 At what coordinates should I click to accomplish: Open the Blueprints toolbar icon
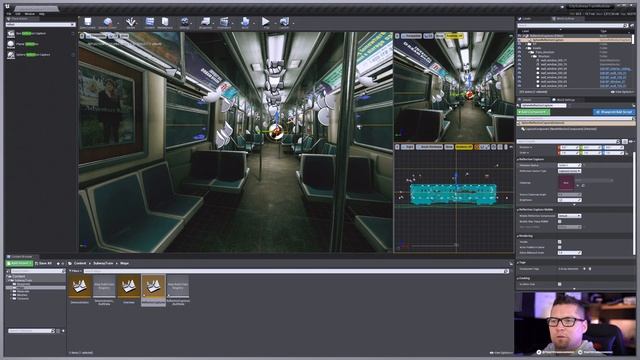click(x=205, y=23)
